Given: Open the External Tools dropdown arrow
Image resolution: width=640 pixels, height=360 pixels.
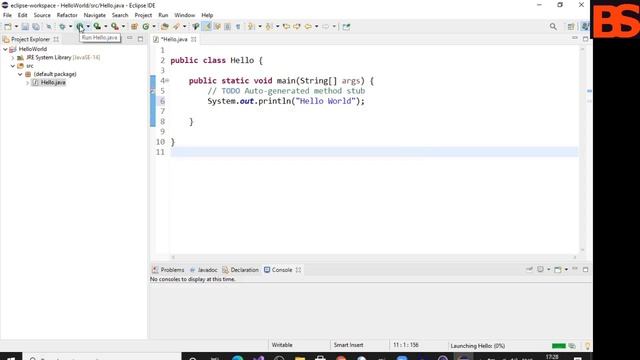Looking at the screenshot, I should tap(123, 27).
